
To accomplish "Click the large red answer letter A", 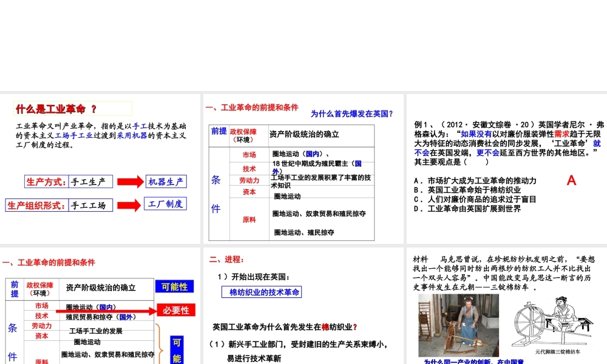I will point(571,180).
